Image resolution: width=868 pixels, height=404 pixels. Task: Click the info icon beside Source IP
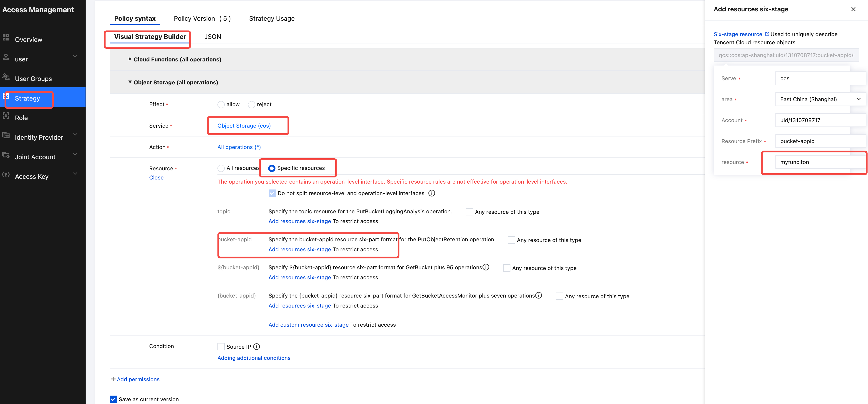pos(256,347)
